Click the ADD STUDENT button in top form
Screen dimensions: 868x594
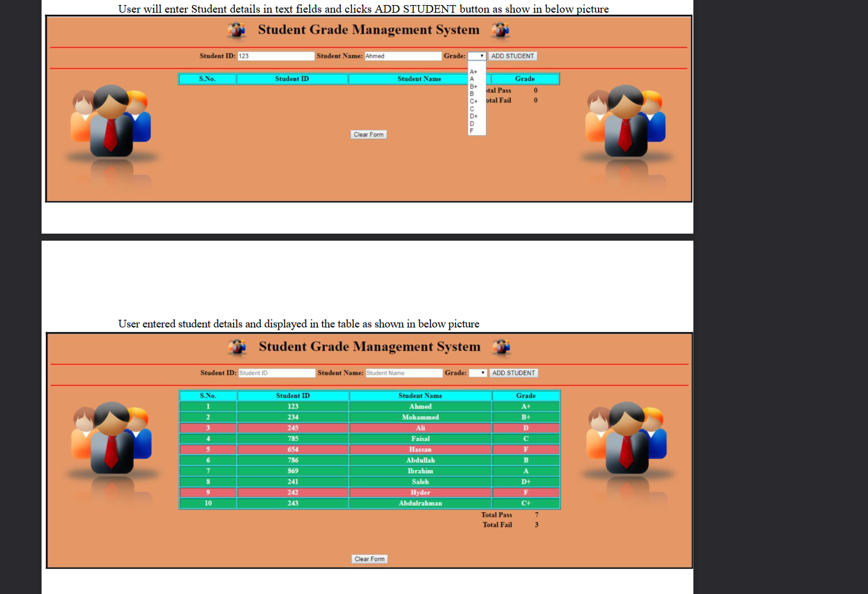512,56
